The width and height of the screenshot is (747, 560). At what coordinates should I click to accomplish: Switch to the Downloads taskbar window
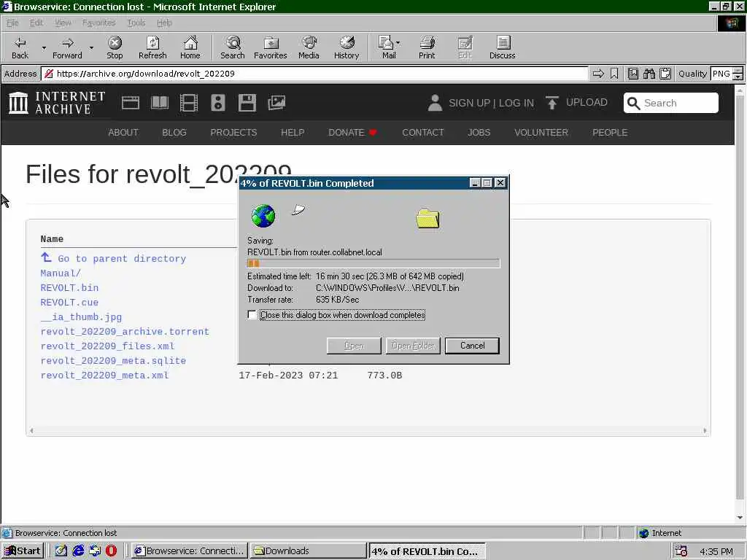point(309,551)
